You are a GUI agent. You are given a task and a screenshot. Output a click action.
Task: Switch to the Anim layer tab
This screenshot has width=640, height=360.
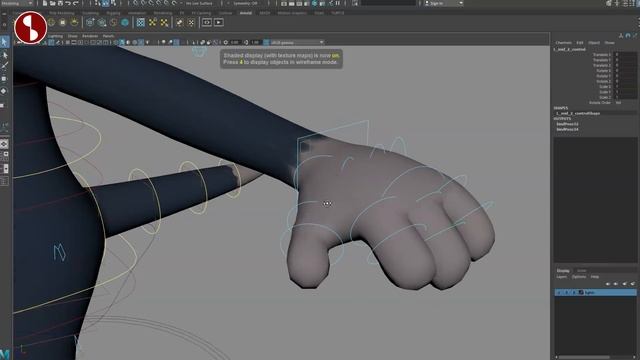click(582, 271)
